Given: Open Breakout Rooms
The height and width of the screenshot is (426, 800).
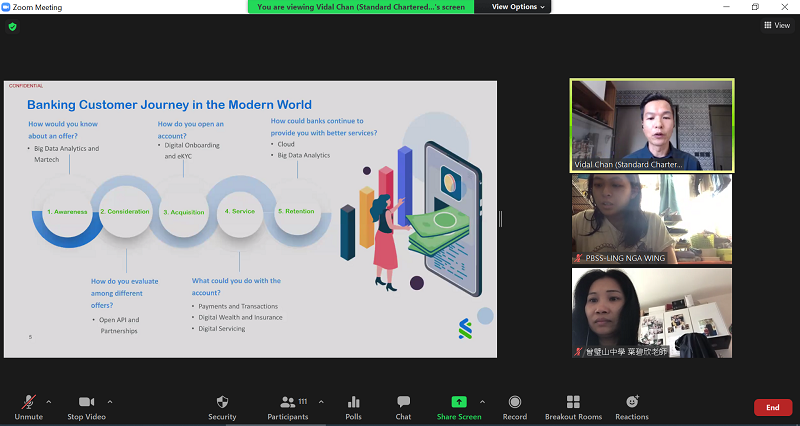Looking at the screenshot, I should coord(573,402).
